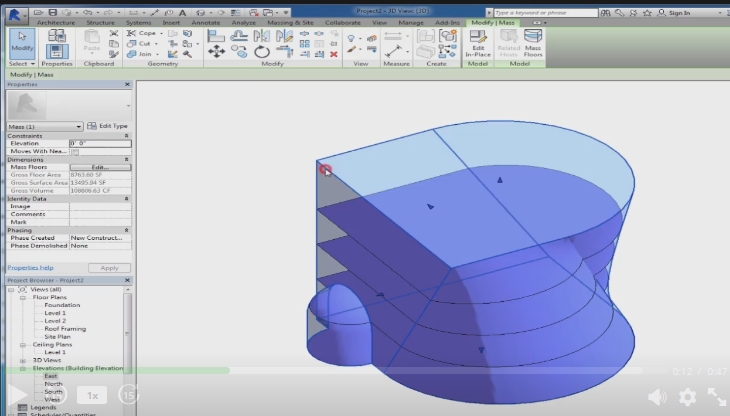Collapse the Constraints properties section
Viewport: 730px width, 416px height.
click(127, 135)
